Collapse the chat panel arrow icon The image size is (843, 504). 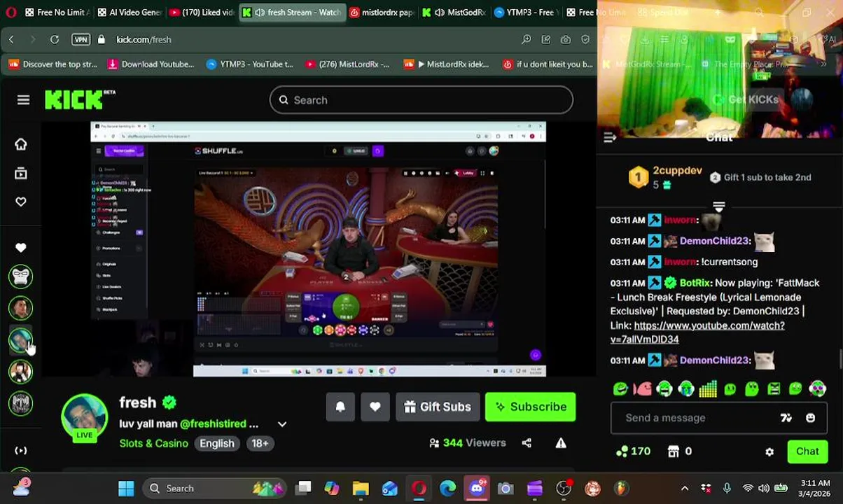[x=610, y=138]
